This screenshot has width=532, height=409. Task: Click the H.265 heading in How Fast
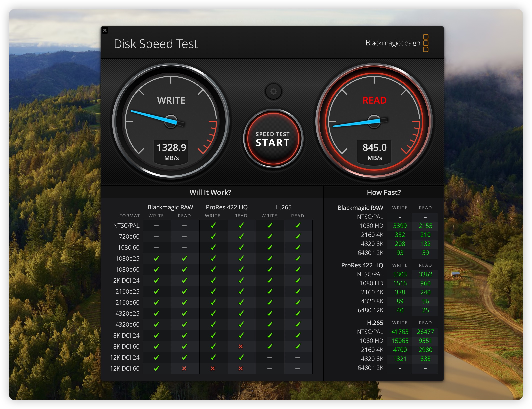pos(375,323)
